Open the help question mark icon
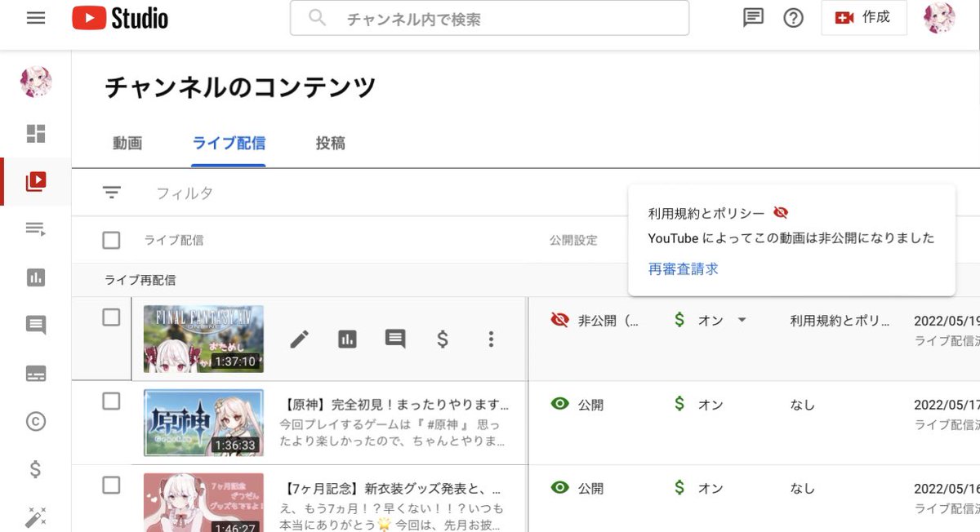 point(793,18)
